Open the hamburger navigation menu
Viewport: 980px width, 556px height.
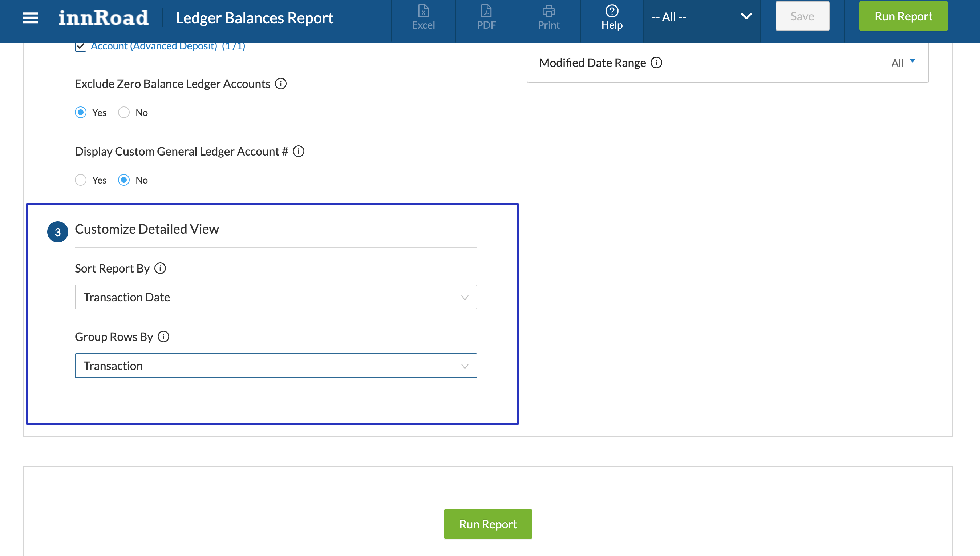[x=30, y=17]
